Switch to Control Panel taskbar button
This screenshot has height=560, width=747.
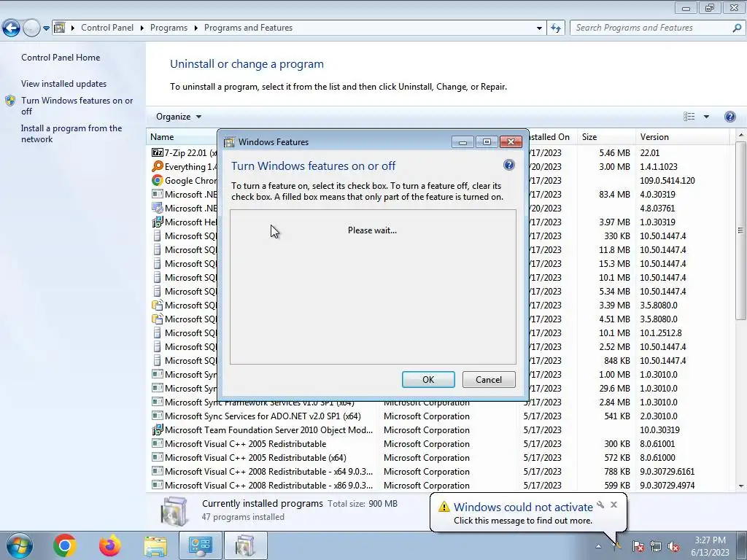click(201, 545)
